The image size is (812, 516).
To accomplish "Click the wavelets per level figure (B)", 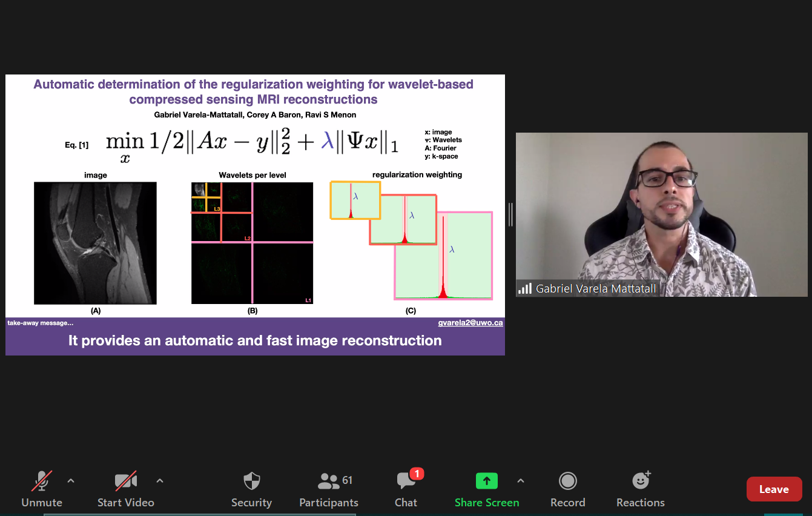I will tap(252, 243).
